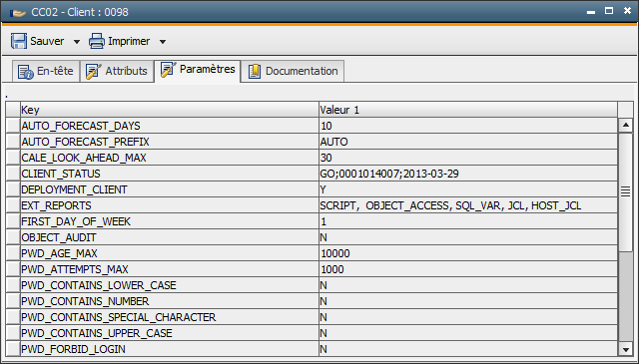Click the CLIENT_STATUS key cell
This screenshot has width=639, height=364.
tap(170, 174)
